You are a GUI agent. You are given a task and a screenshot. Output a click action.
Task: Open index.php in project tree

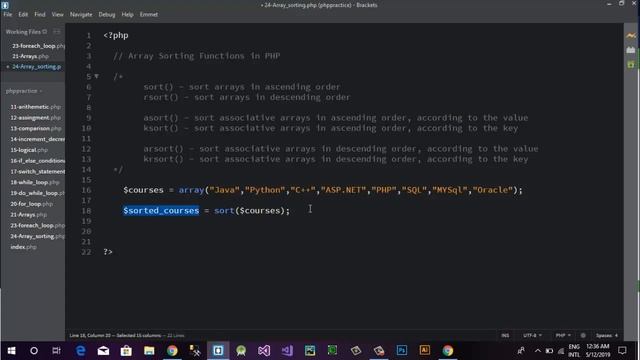point(23,247)
